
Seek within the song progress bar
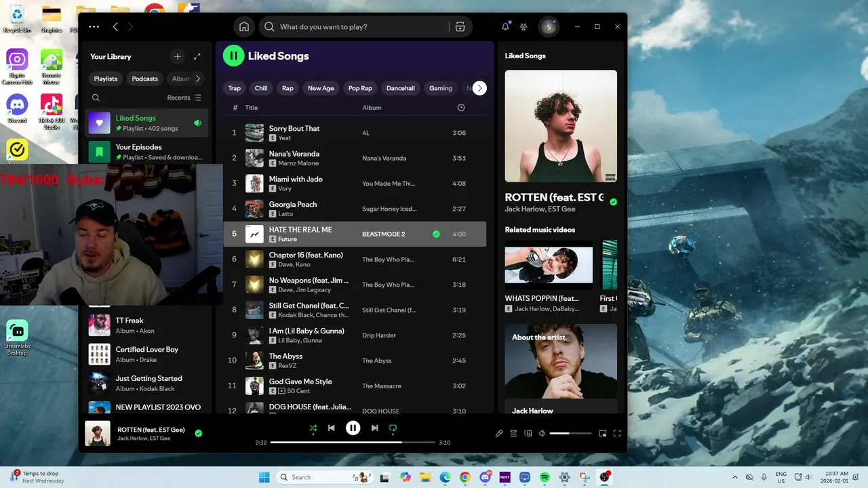[353, 443]
